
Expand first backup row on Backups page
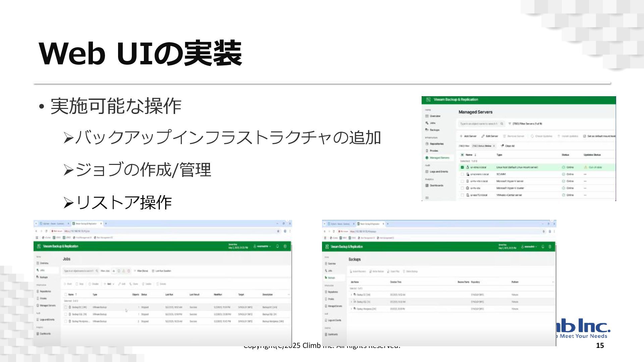click(352, 295)
